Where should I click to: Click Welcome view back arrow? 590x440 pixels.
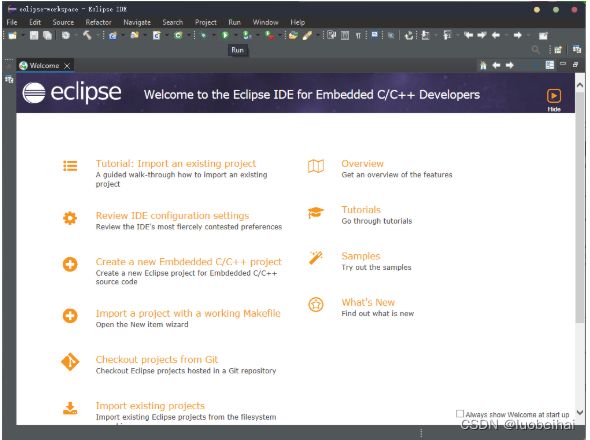(496, 65)
